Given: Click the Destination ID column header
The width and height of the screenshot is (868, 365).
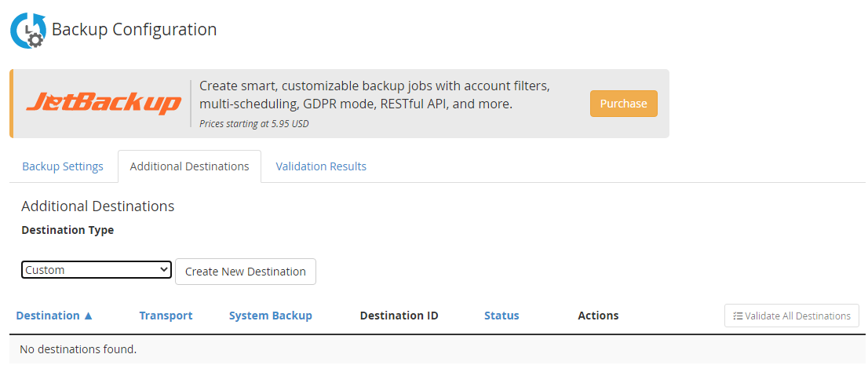Looking at the screenshot, I should tap(399, 316).
